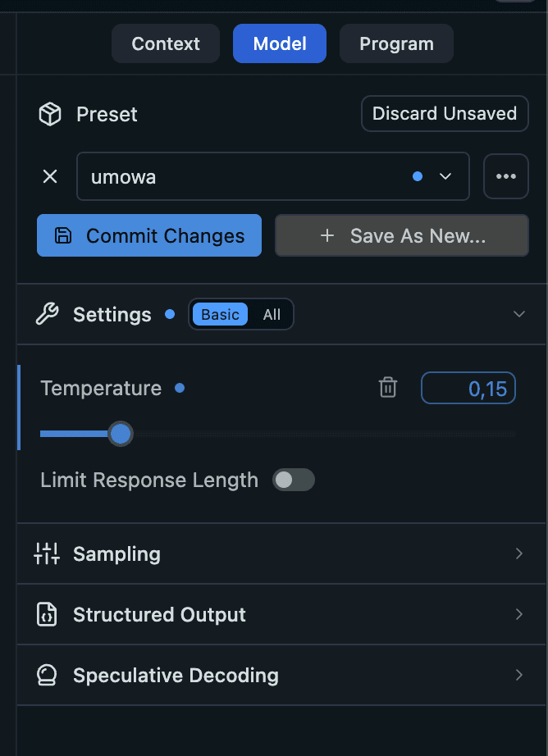Switch settings view to All
This screenshot has width=548, height=756.
(272, 314)
